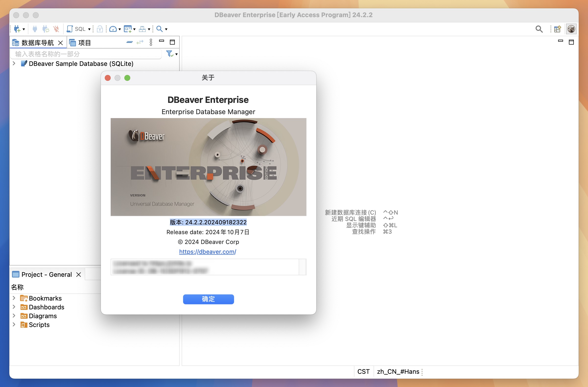Expand DBeaver Sample Database (SQLite) node
The width and height of the screenshot is (588, 387).
click(14, 63)
